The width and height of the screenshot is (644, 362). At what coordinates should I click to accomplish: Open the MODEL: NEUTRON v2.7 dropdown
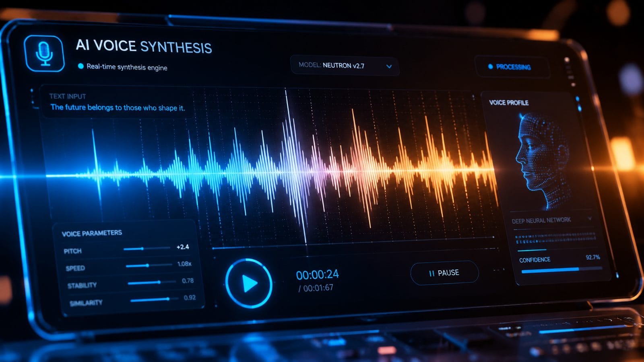pyautogui.click(x=345, y=66)
